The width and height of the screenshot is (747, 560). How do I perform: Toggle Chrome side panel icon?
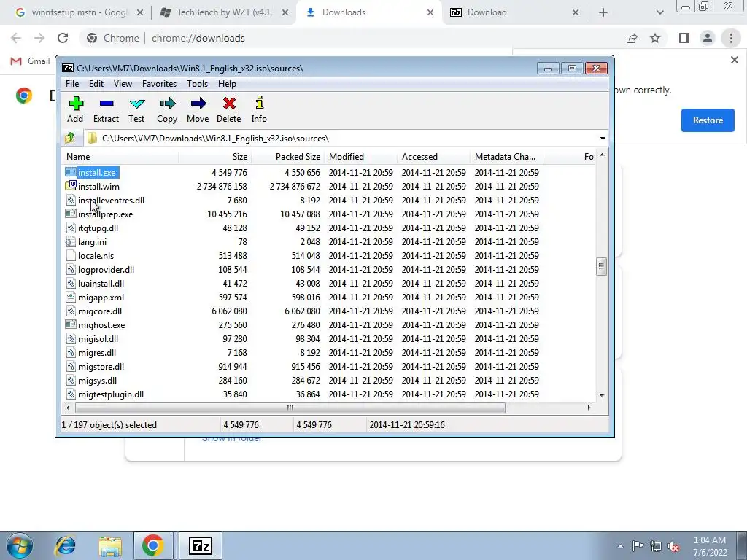(x=684, y=38)
